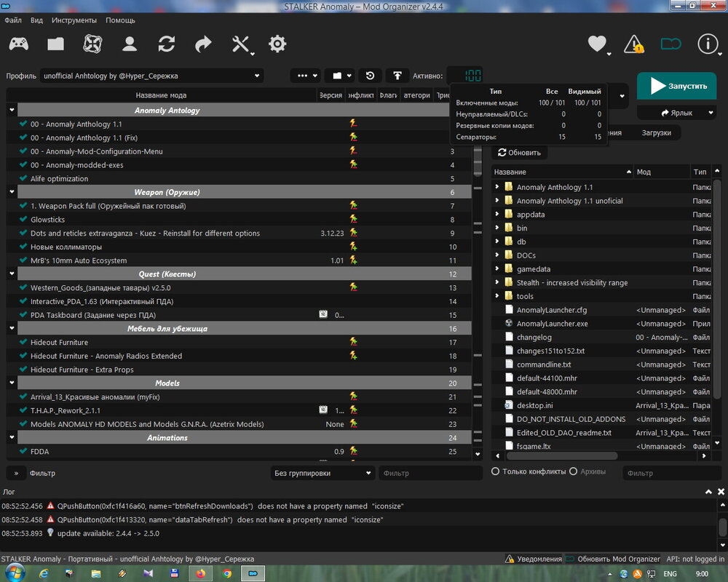Open the Инструменты menu
The height and width of the screenshot is (582, 728).
[x=74, y=20]
